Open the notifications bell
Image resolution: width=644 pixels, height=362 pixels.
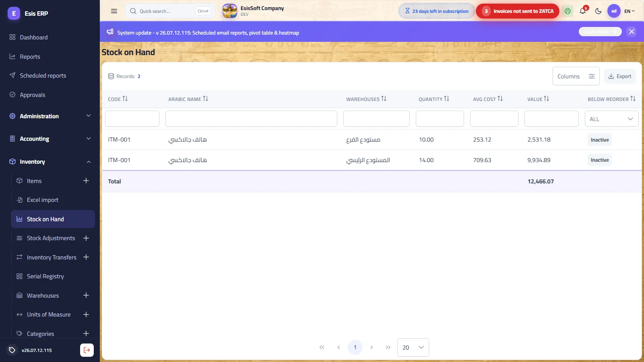tap(582, 11)
